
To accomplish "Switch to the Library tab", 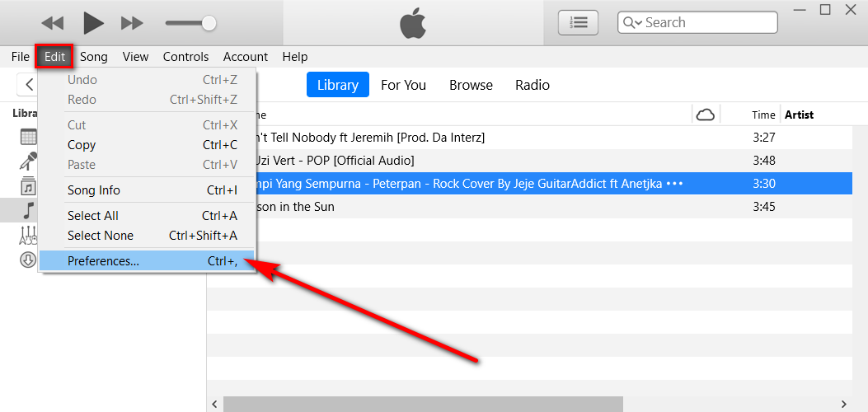I will click(338, 85).
